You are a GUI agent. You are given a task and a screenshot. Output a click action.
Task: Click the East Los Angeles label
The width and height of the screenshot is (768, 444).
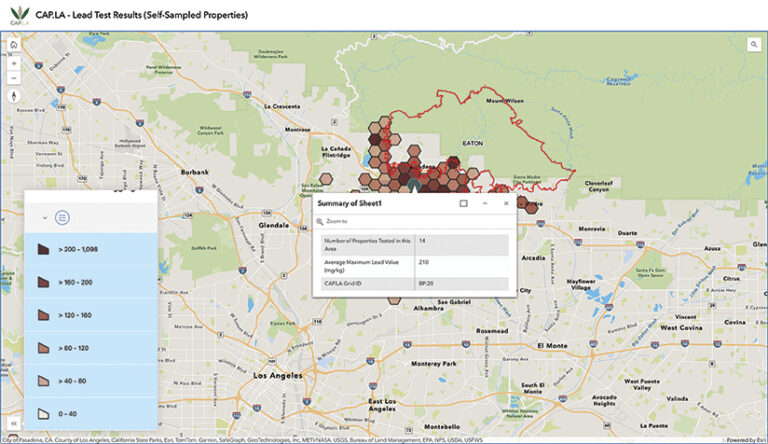tap(382, 405)
